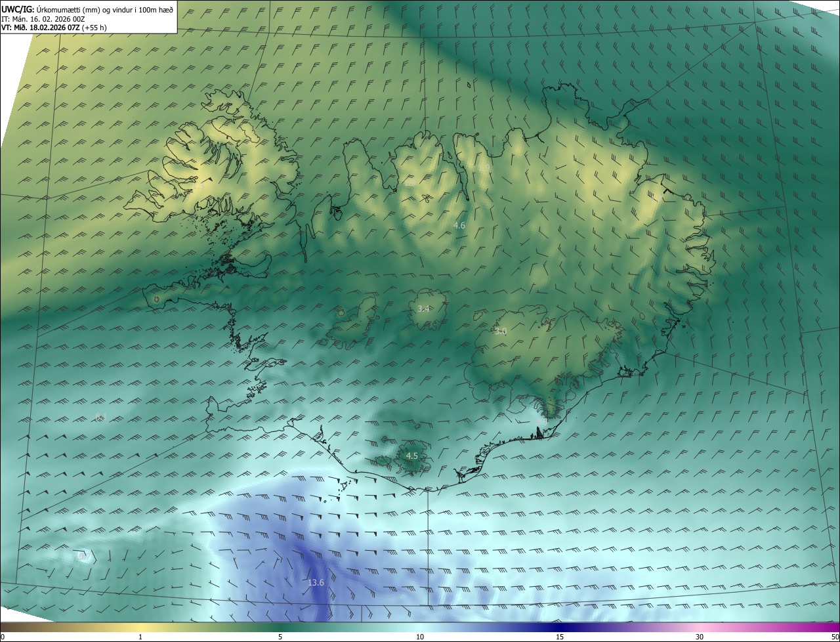Click the 4.6 value label in north Iceland

click(459, 225)
